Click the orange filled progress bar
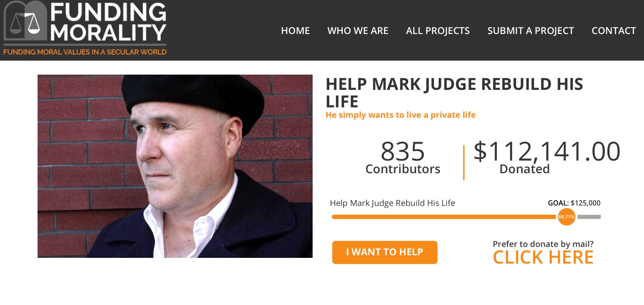Image resolution: width=644 pixels, height=305 pixels. point(444,217)
